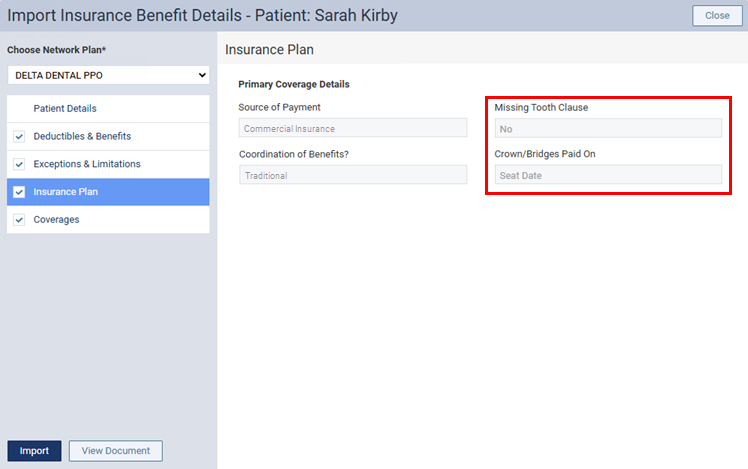Click the Insurance Plan panel title

[270, 49]
